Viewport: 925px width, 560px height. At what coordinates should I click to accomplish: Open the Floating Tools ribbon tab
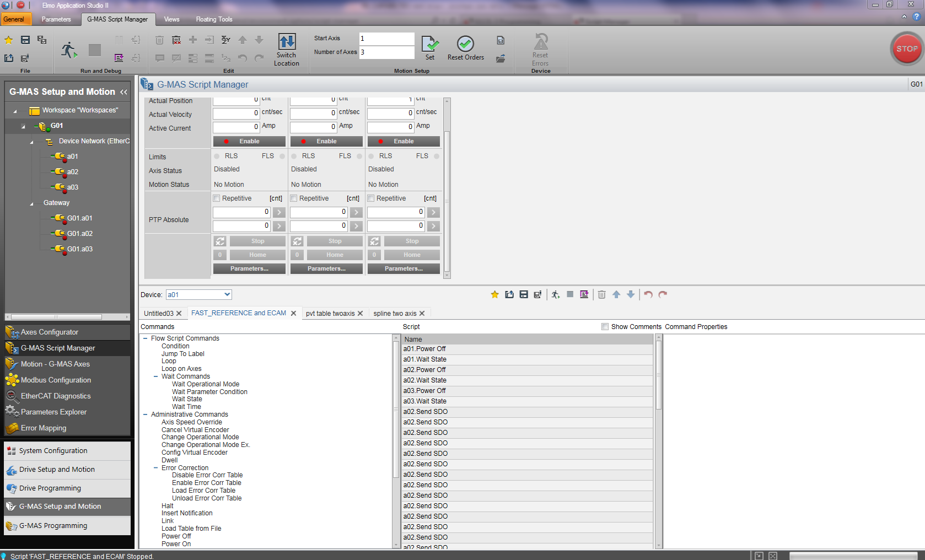(x=214, y=19)
